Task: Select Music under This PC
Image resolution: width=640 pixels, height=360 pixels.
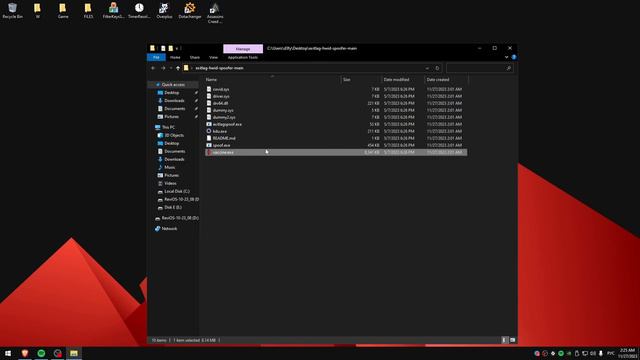Action: pyautogui.click(x=170, y=167)
